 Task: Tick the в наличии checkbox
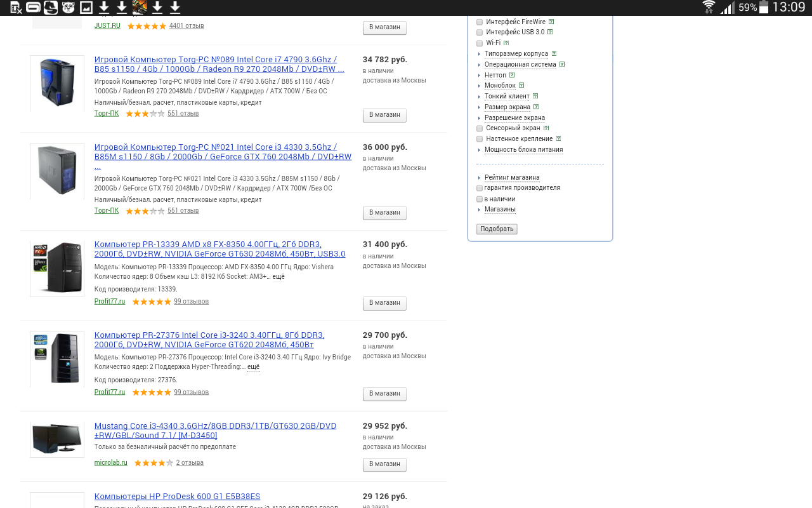480,199
